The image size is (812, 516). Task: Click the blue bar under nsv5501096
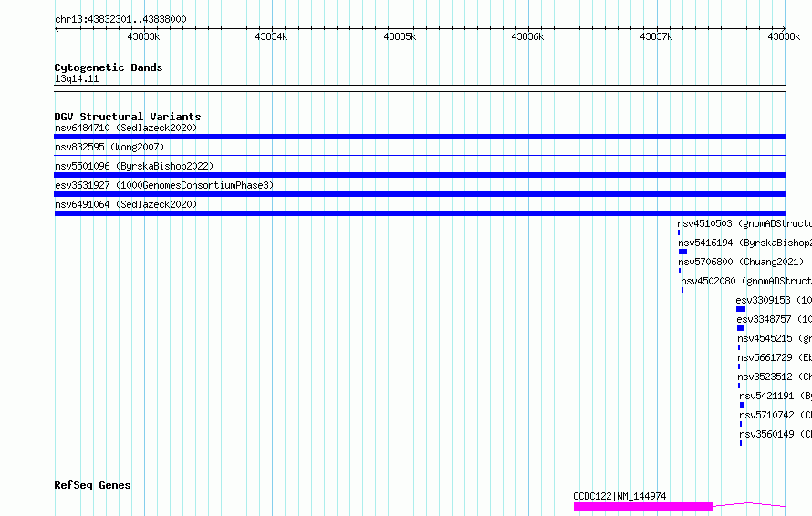point(420,175)
